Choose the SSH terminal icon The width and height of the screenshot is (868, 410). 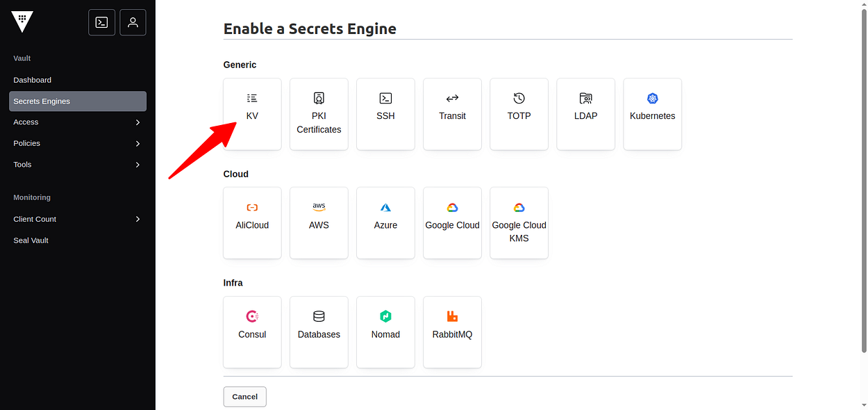point(385,98)
